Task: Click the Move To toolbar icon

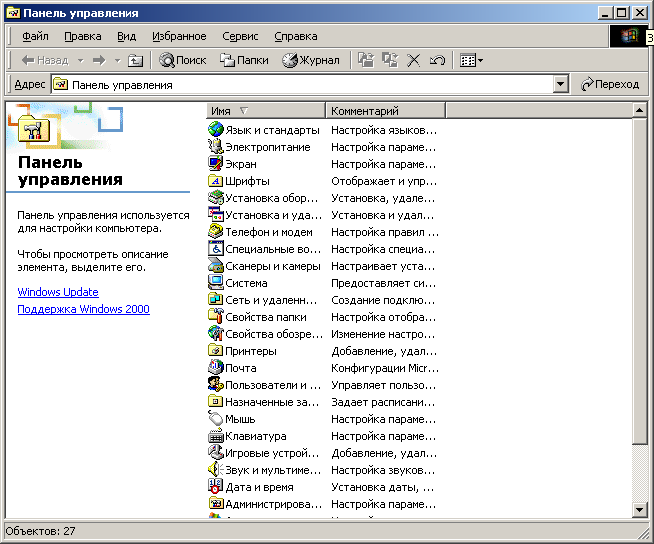Action: pyautogui.click(x=366, y=60)
